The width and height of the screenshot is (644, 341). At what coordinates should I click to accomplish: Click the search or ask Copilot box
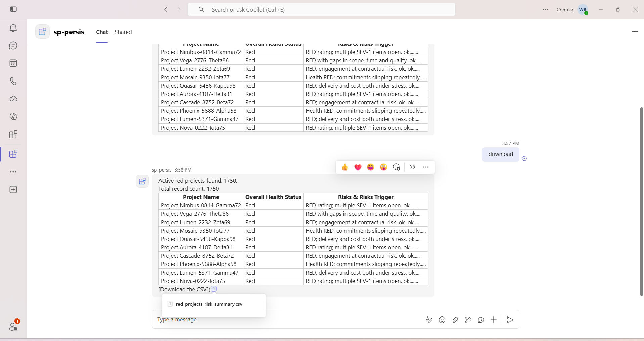tap(321, 10)
